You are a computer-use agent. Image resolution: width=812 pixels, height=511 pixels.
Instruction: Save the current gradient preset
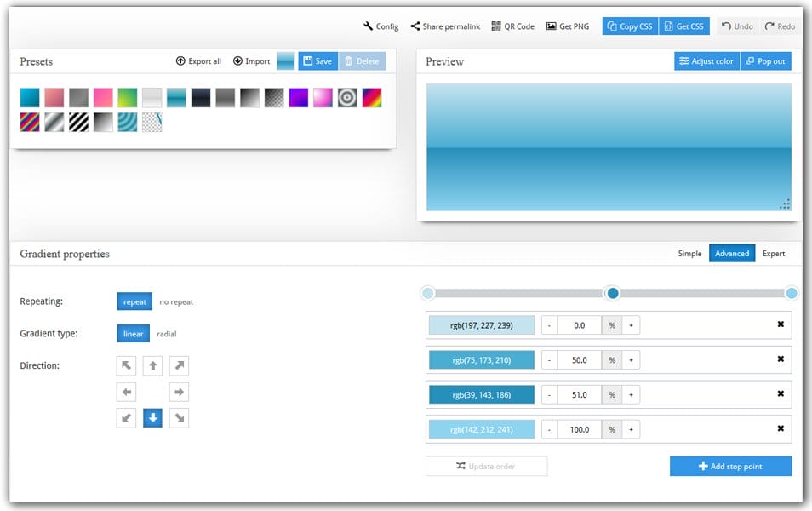coord(317,61)
